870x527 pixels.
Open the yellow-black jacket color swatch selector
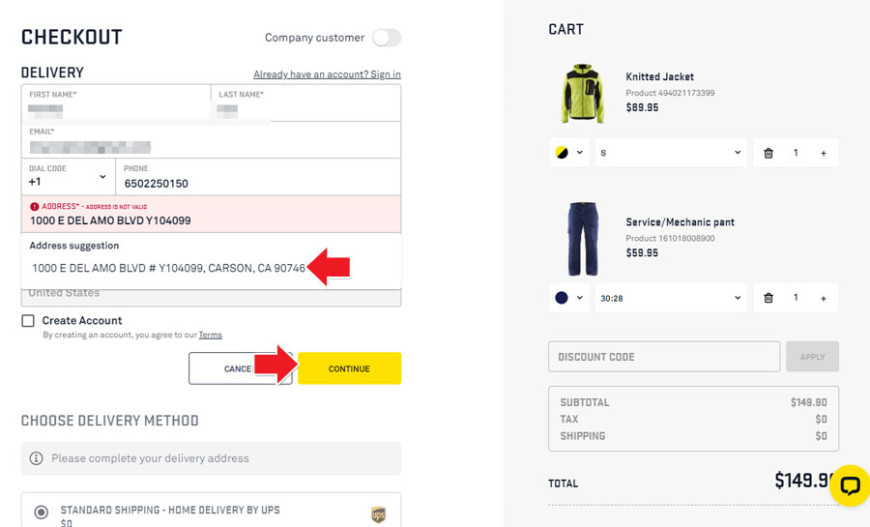click(568, 153)
